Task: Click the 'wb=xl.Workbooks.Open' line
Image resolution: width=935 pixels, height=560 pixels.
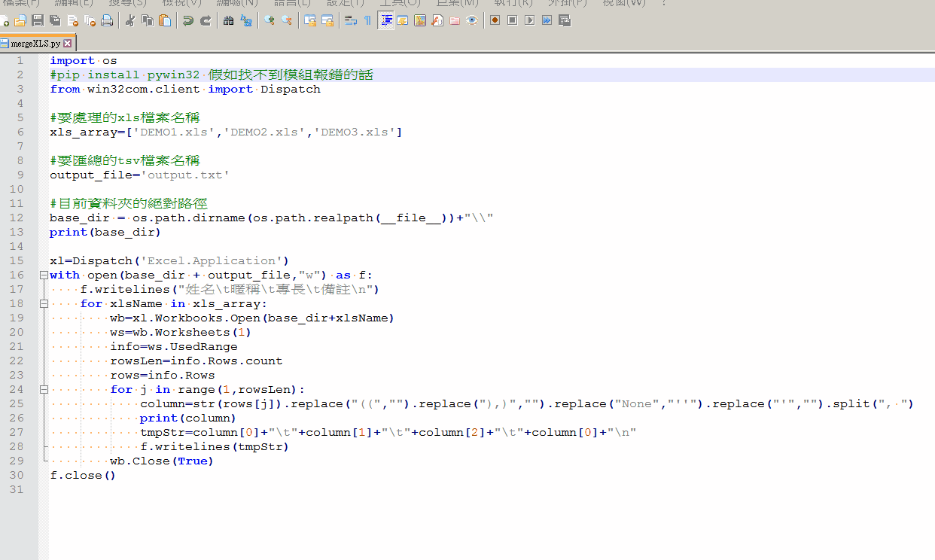Action: (x=252, y=318)
